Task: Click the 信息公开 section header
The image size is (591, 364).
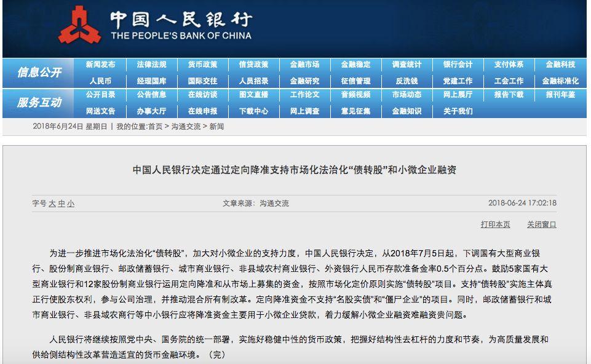Action: 39,72
